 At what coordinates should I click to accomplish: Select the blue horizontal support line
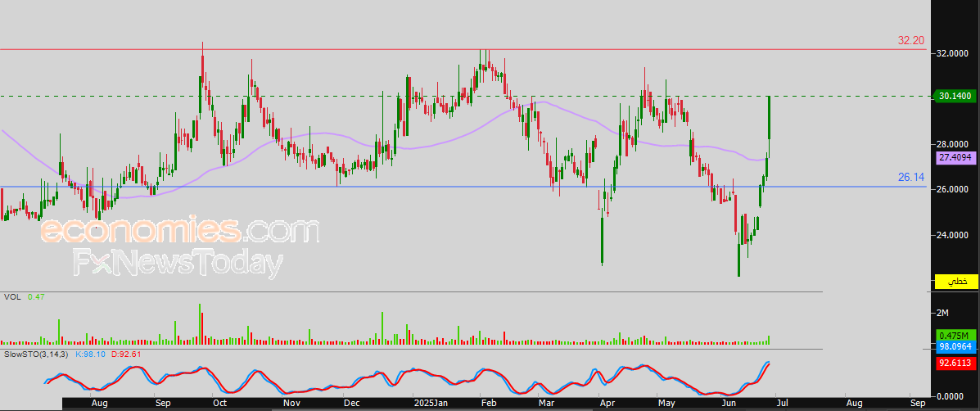(x=463, y=187)
